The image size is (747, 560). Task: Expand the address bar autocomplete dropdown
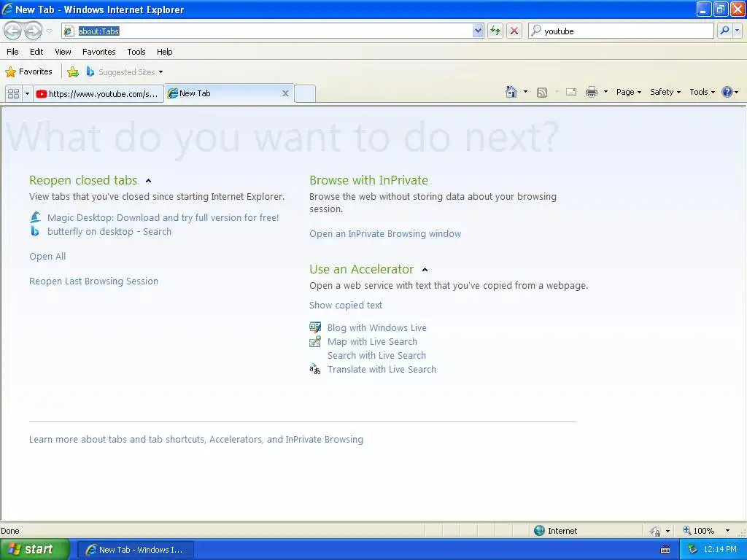[478, 31]
